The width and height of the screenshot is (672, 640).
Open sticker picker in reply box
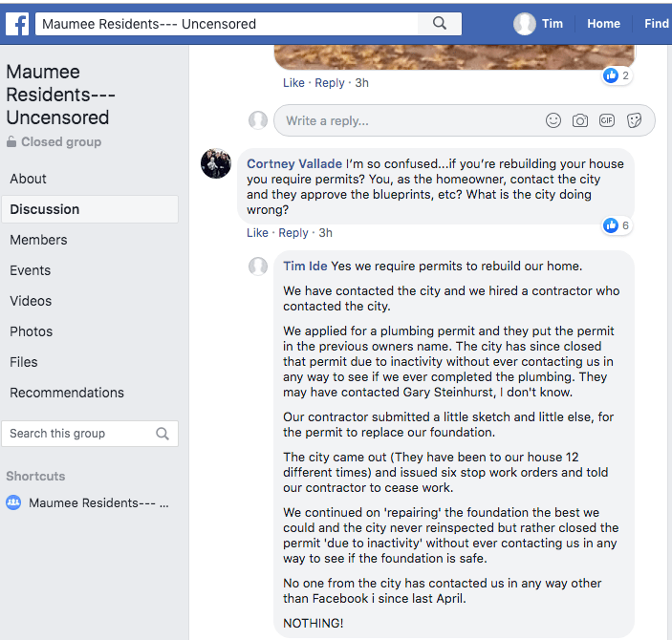coord(634,120)
